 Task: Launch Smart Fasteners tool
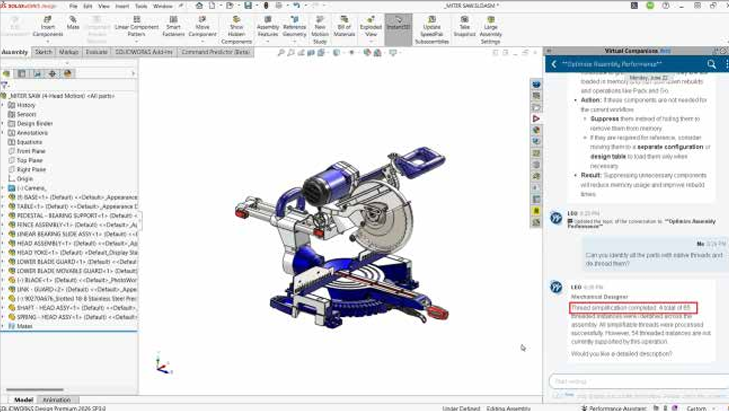pyautogui.click(x=173, y=27)
